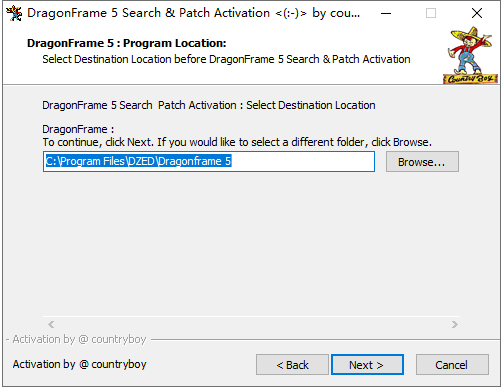Viewport: 503px width, 389px height.
Task: Click the horizontal scrollbar right arrow
Action: [x=455, y=324]
